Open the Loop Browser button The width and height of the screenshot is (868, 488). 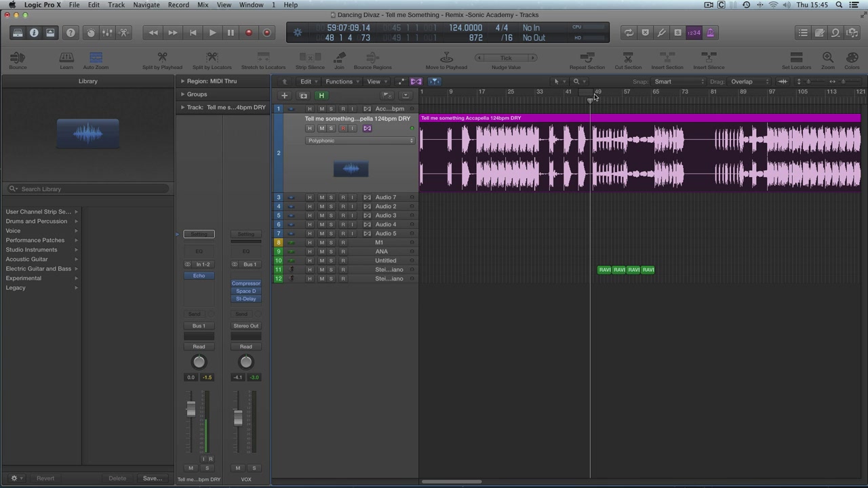click(835, 33)
